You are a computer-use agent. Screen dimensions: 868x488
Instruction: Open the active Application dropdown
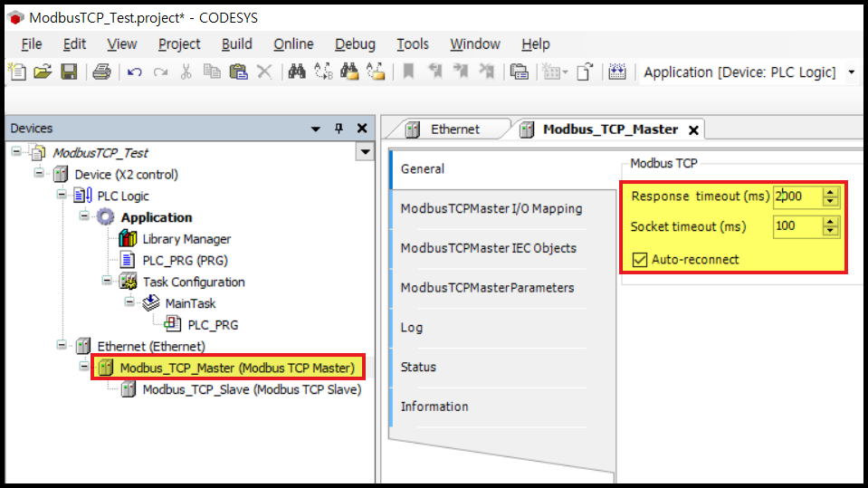pos(852,72)
